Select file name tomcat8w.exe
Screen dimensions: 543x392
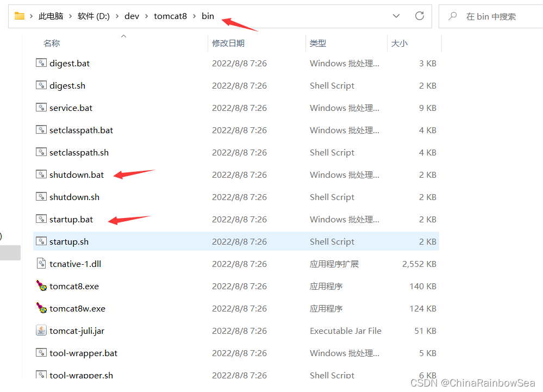tap(77, 309)
